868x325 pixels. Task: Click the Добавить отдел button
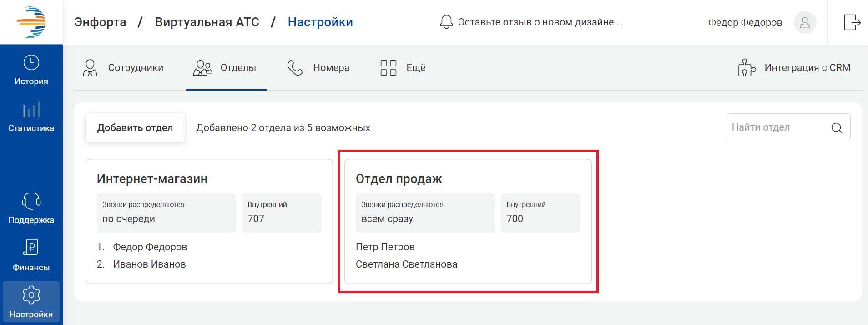[135, 128]
